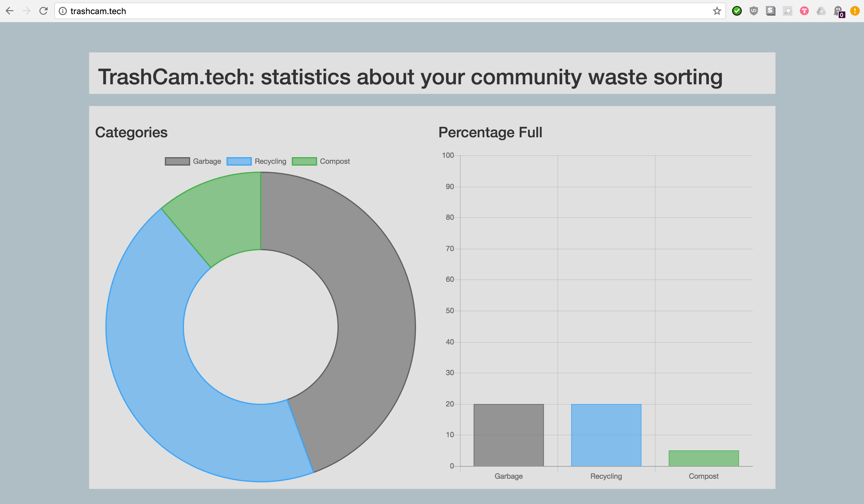Reload the page with refresh icon

pyautogui.click(x=43, y=11)
